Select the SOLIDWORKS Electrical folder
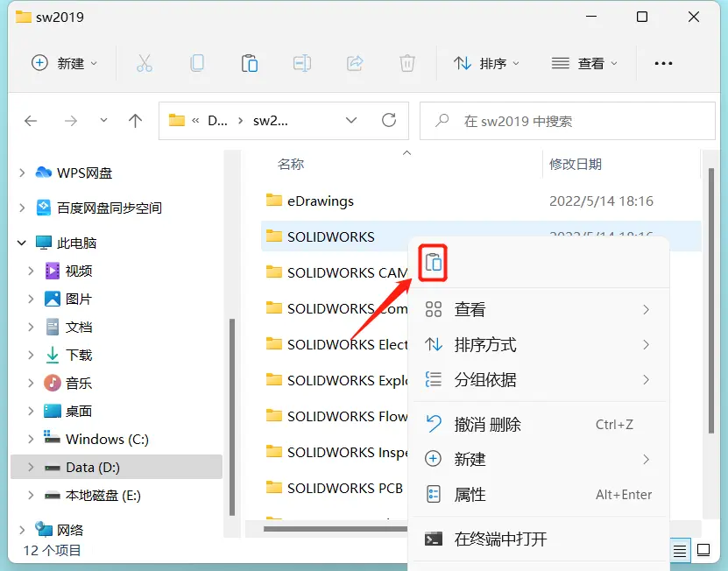 tap(337, 344)
